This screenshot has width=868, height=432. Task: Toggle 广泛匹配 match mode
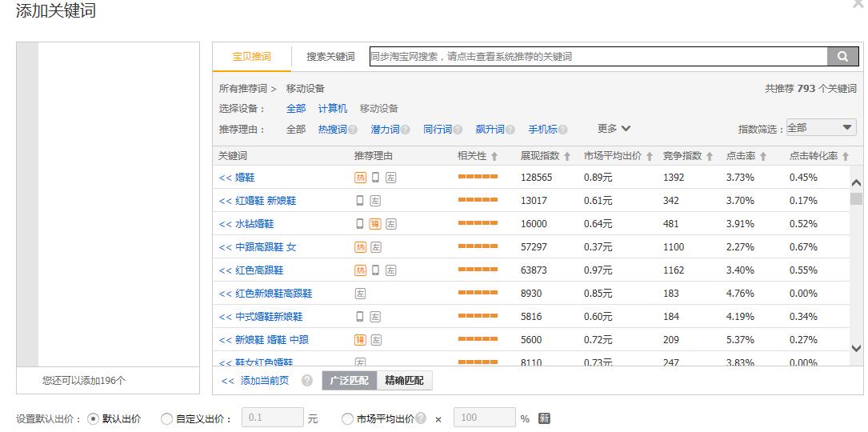tap(350, 381)
